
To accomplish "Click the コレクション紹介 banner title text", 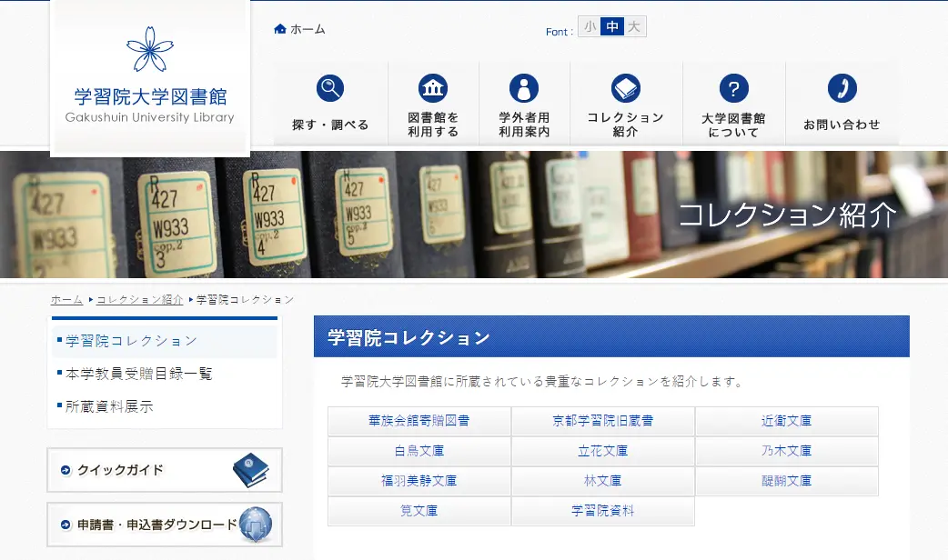I will tap(787, 215).
